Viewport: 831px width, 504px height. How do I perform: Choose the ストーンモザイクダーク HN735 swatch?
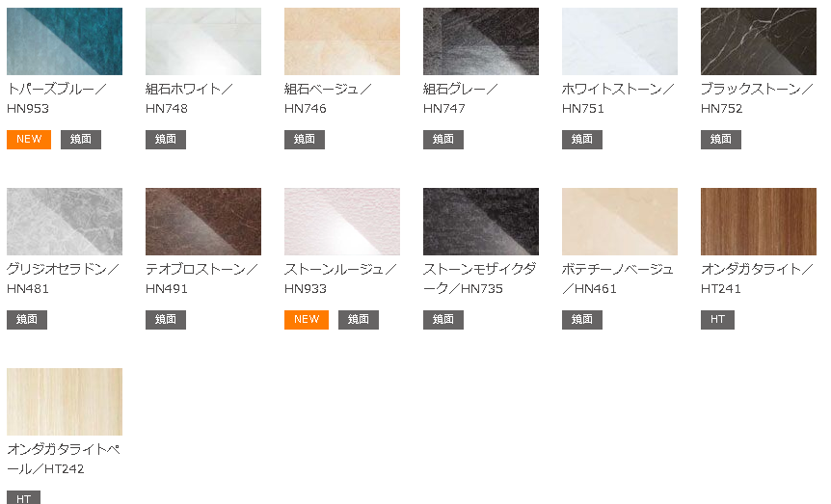pyautogui.click(x=481, y=222)
